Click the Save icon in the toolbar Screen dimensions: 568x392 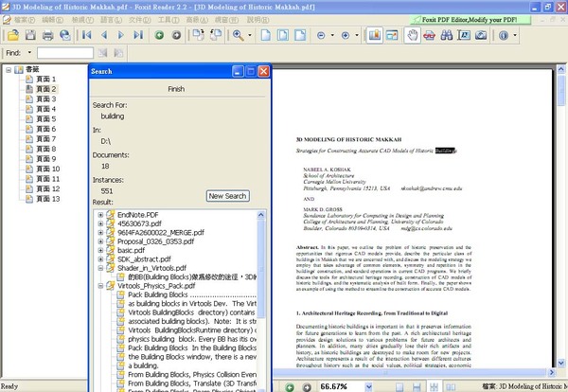30,35
